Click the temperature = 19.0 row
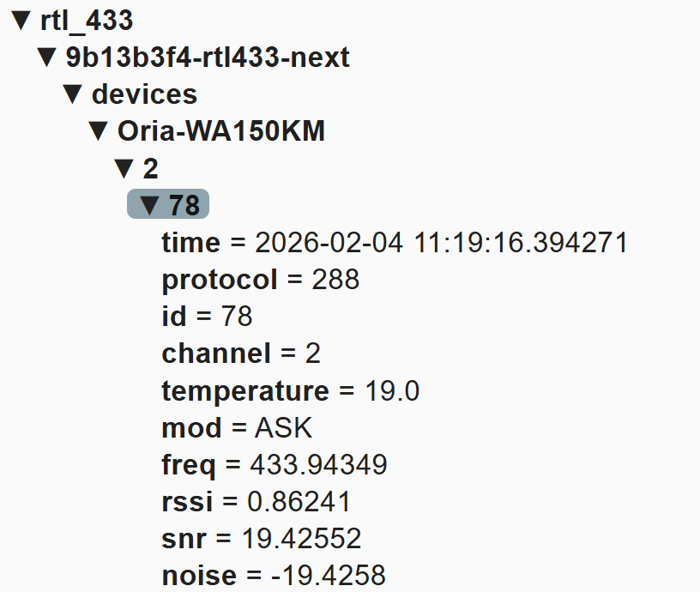 point(290,391)
